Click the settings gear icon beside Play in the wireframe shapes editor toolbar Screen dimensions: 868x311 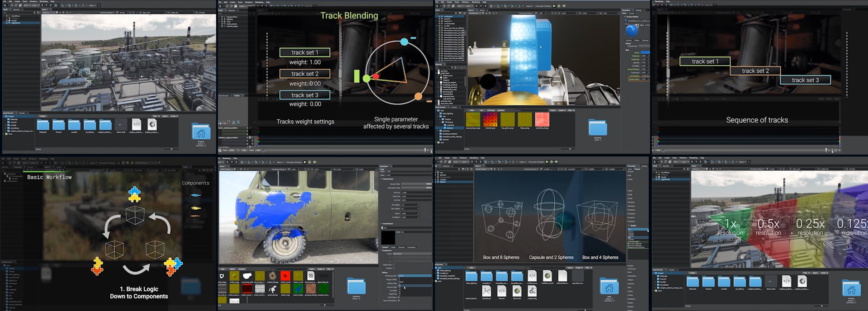click(x=552, y=161)
